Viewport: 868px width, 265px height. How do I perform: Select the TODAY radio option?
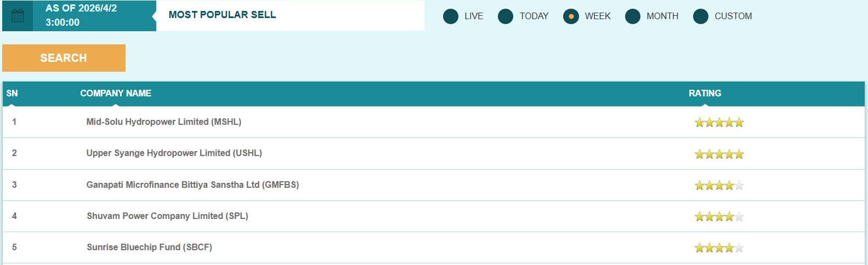tap(506, 16)
